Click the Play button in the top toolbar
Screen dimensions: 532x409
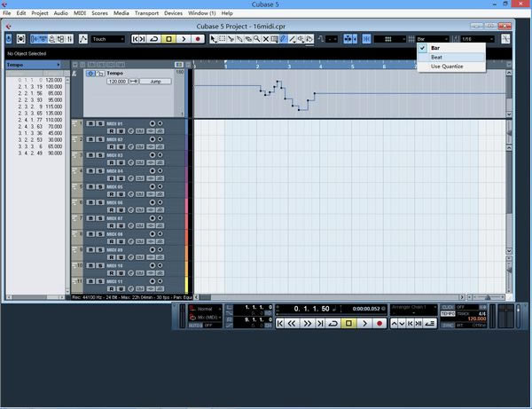[x=184, y=39]
